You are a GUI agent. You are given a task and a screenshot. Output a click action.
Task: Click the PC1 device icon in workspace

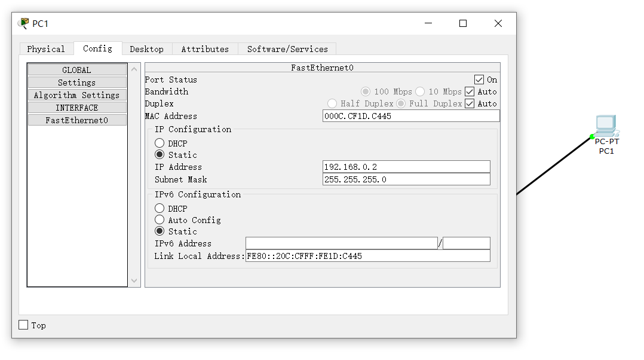[606, 126]
